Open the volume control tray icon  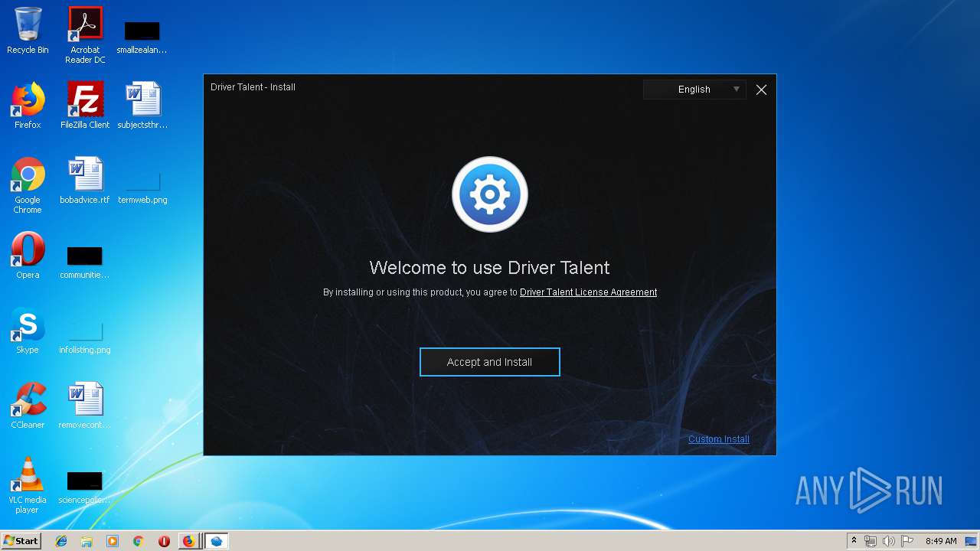tap(888, 541)
